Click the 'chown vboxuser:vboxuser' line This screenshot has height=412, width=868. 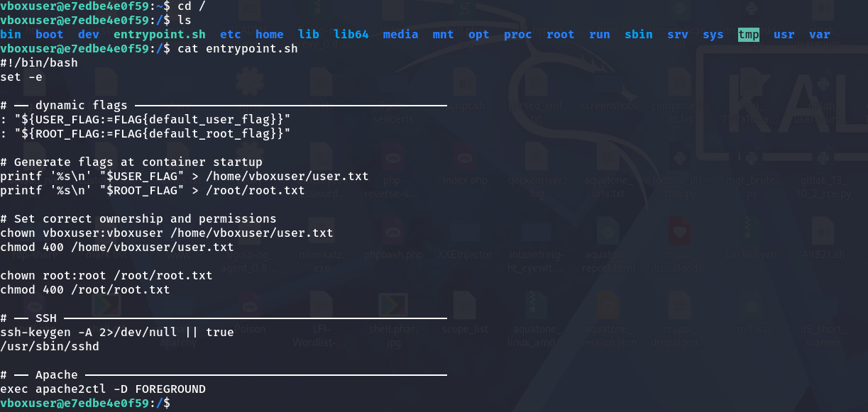pyautogui.click(x=167, y=233)
